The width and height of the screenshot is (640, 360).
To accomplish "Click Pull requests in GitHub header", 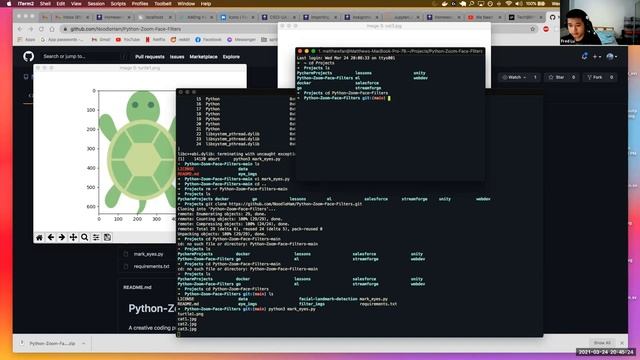I will point(150,57).
